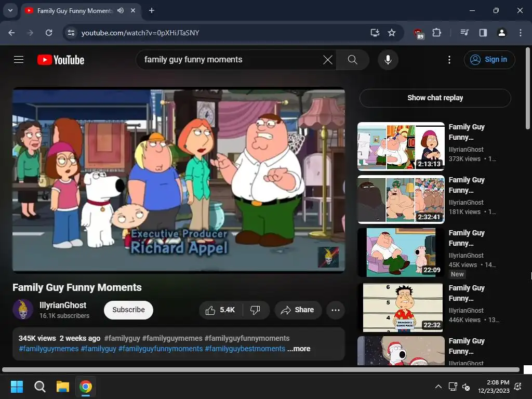Open the 2:32:41 suggested video thumbnail
The width and height of the screenshot is (532, 399).
(401, 199)
